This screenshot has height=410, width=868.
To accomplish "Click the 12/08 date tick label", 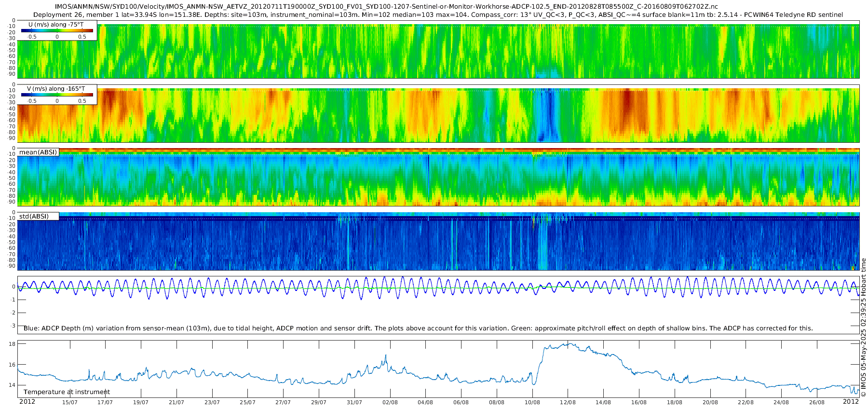I will [568, 402].
